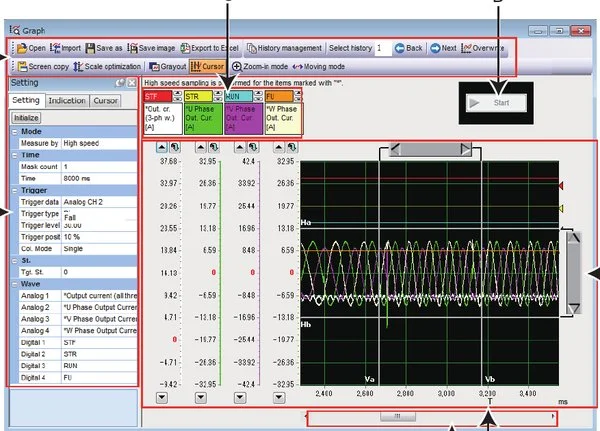Toggle the Cursor display button

pos(207,67)
